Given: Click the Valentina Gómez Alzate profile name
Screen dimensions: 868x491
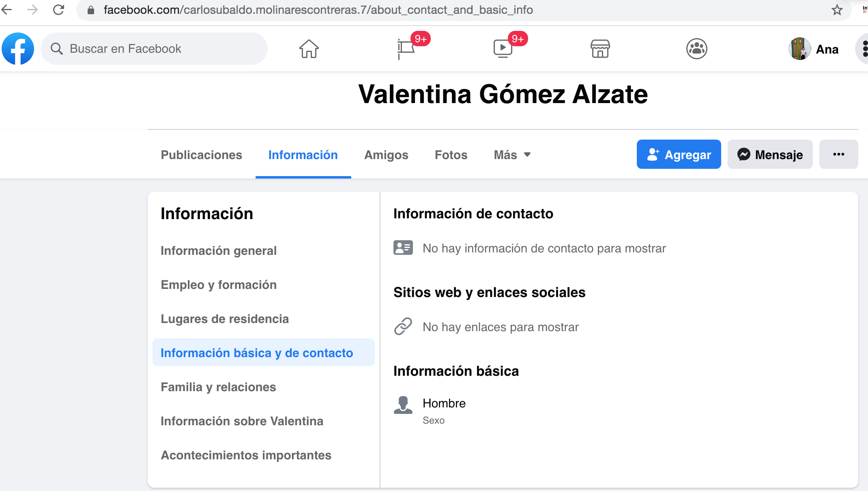Looking at the screenshot, I should click(x=503, y=94).
